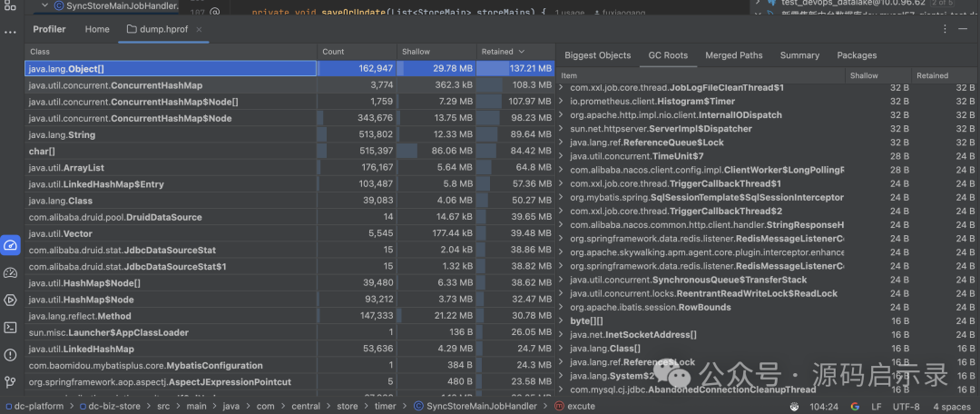
Task: Open Profiler panel options kebab menu
Action: coord(946,29)
